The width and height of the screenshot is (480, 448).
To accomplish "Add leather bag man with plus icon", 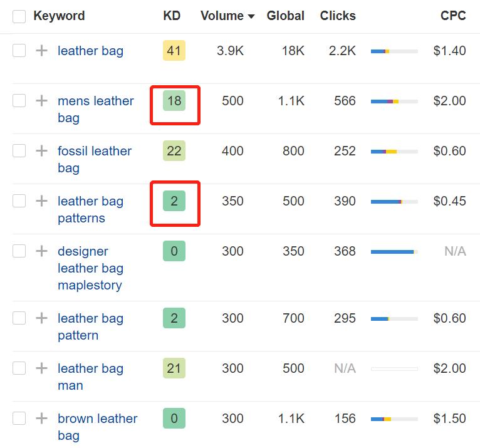I will tap(41, 368).
